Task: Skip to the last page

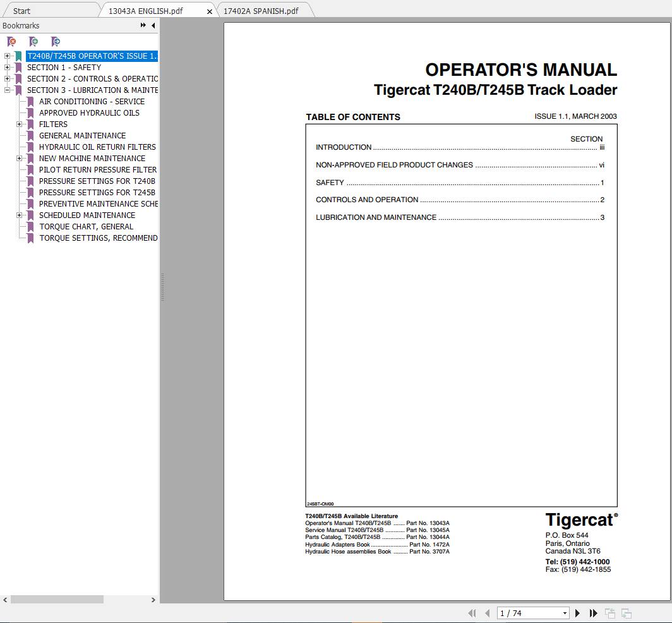Action: [593, 613]
